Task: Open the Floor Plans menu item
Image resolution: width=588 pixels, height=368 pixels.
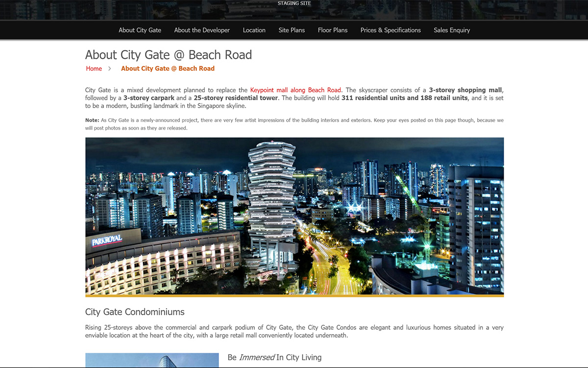Action: coord(333,30)
